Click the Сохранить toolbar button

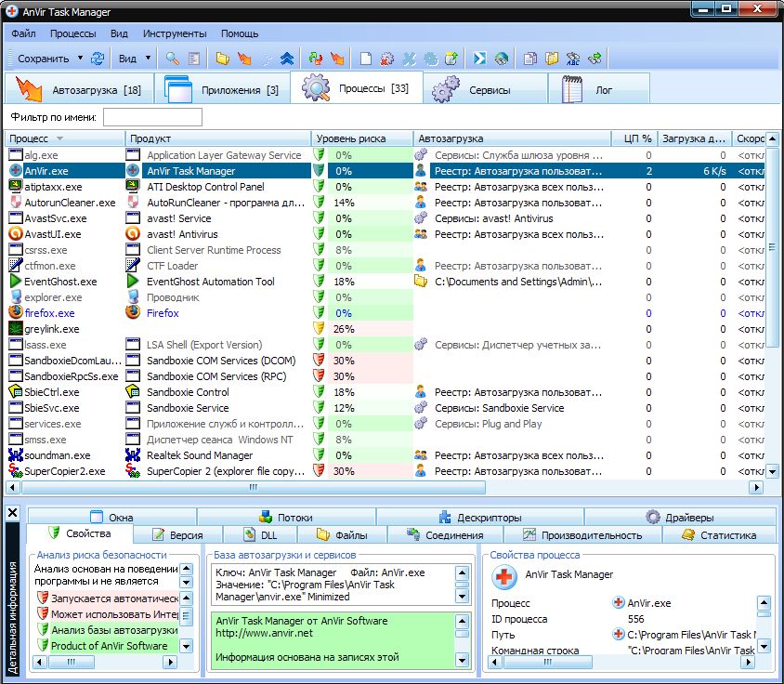44,59
